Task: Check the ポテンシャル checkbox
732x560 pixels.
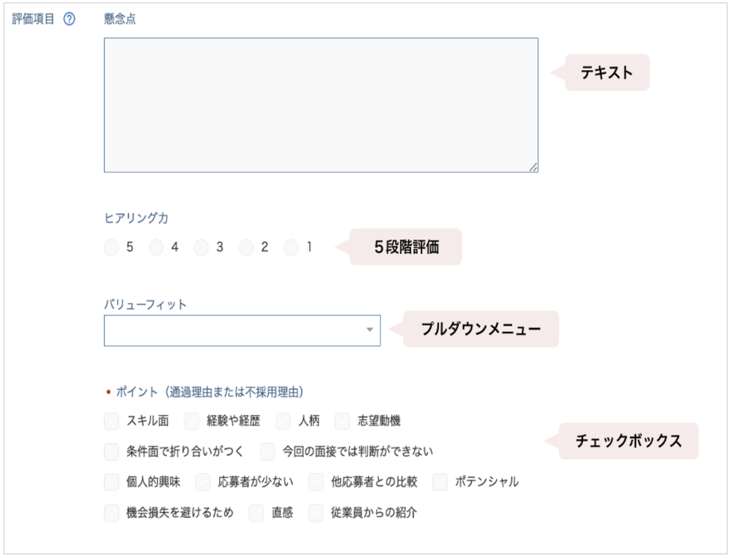Action: tap(440, 482)
